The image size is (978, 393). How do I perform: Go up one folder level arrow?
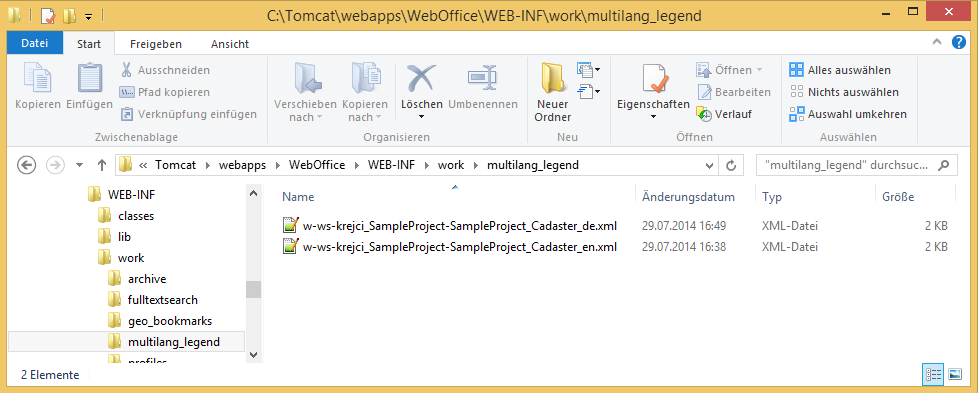point(102,165)
